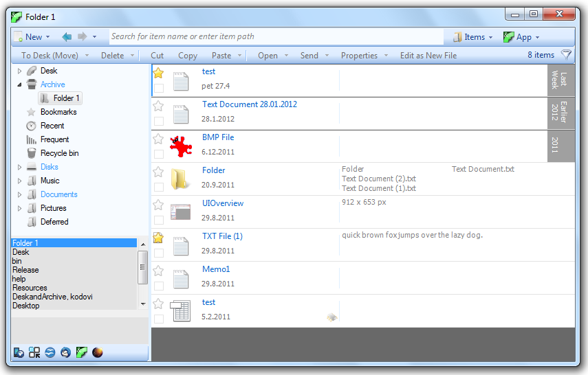Click the green Desk and Archive launcher icon
Screen dimensions: 588x375
coord(82,352)
